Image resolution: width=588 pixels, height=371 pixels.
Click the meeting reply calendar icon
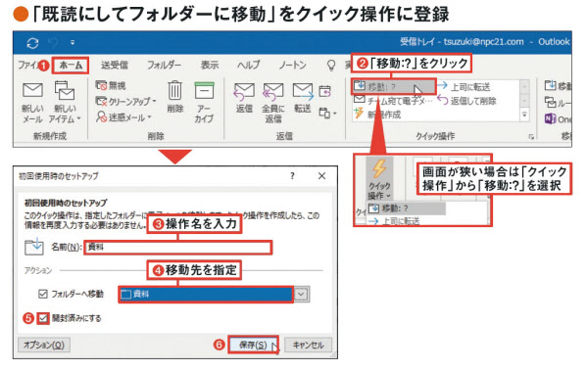pyautogui.click(x=324, y=91)
